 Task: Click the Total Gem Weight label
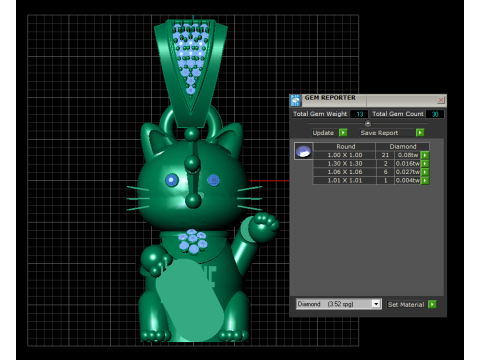pos(320,114)
